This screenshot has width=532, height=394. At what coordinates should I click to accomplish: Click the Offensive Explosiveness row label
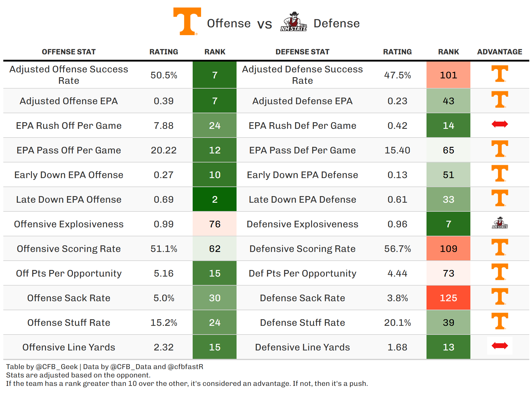pyautogui.click(x=69, y=224)
